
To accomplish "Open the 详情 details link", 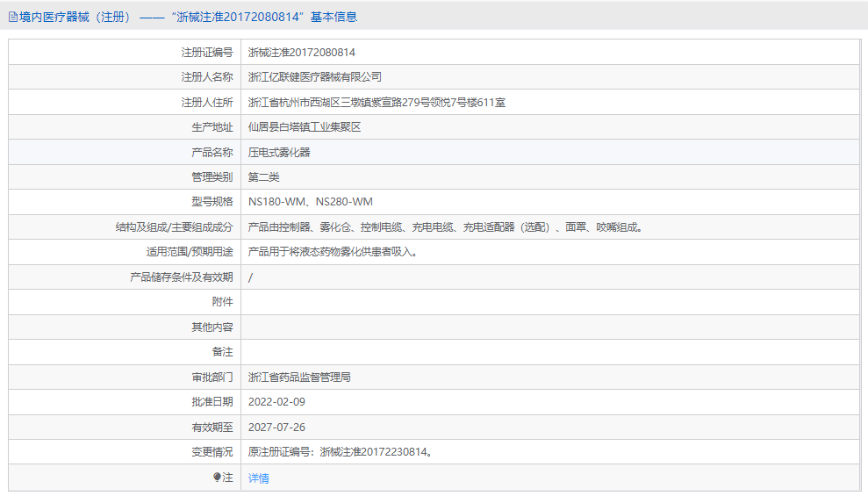I will (x=259, y=478).
